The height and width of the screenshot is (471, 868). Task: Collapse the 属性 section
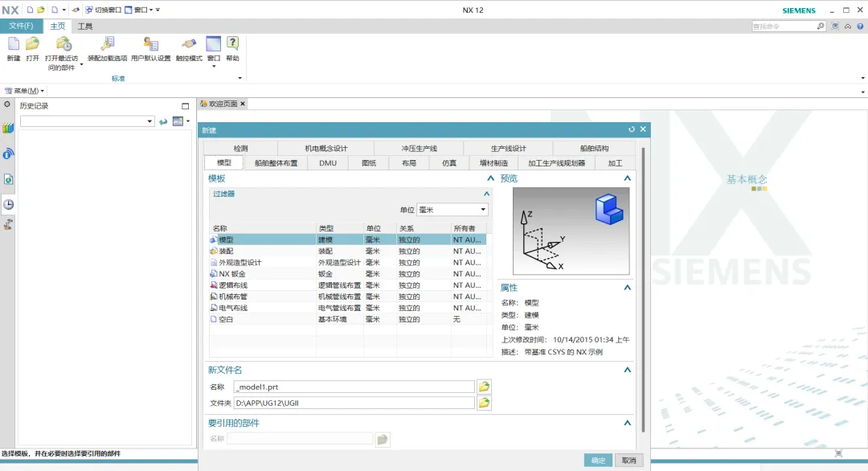pyautogui.click(x=627, y=287)
